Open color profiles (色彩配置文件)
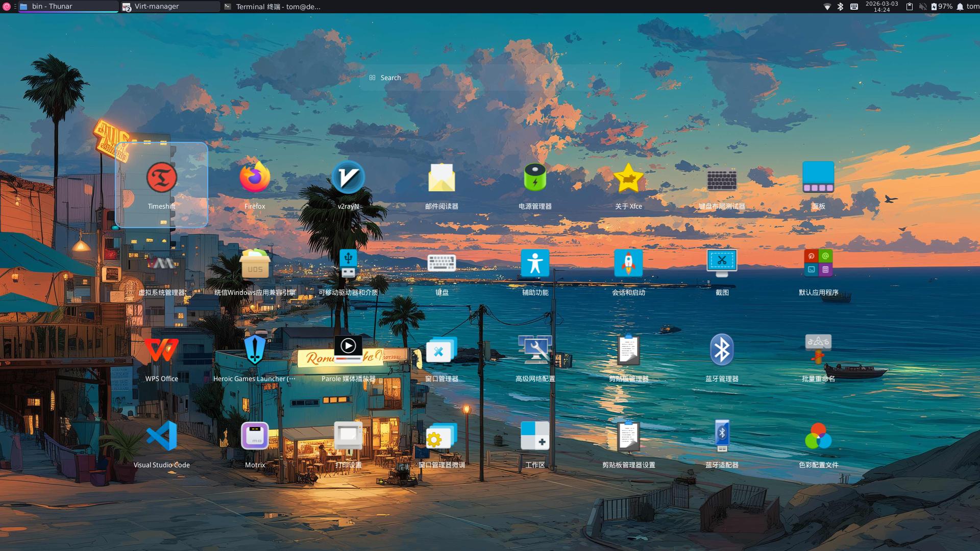 click(818, 437)
